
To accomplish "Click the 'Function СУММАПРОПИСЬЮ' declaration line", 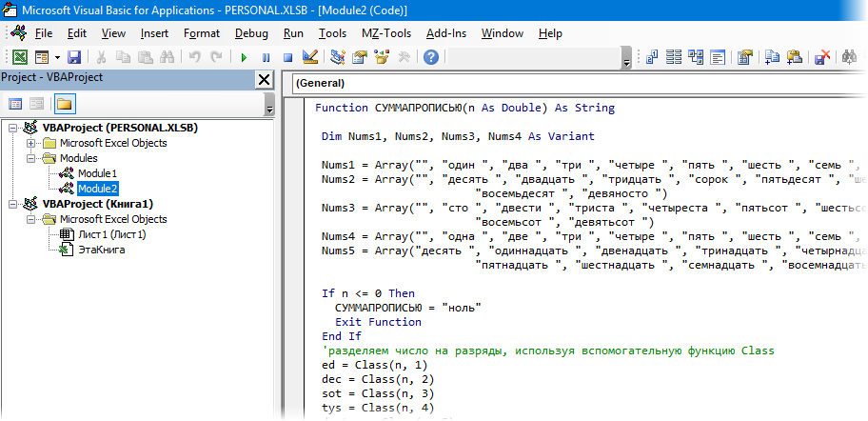I will pos(465,108).
